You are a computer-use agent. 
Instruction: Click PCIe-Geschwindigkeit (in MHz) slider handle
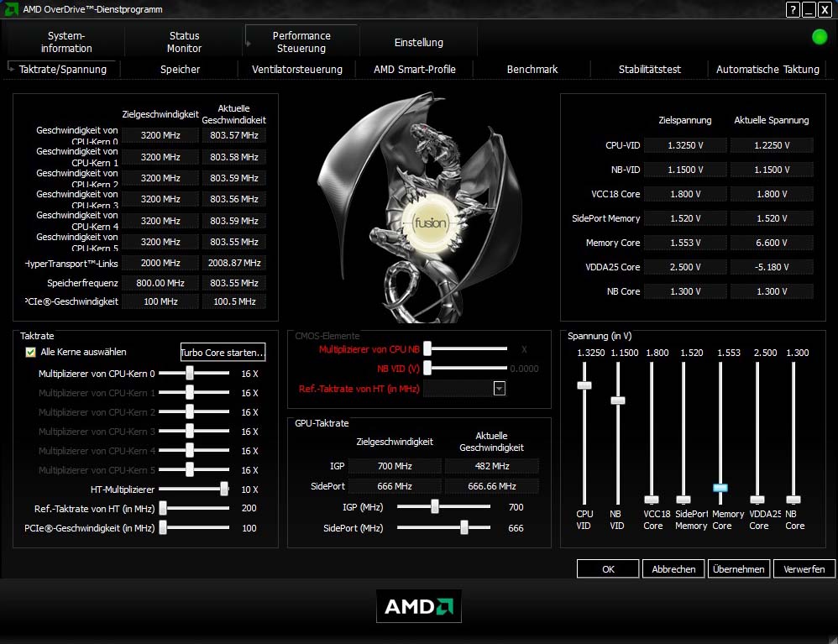click(163, 527)
